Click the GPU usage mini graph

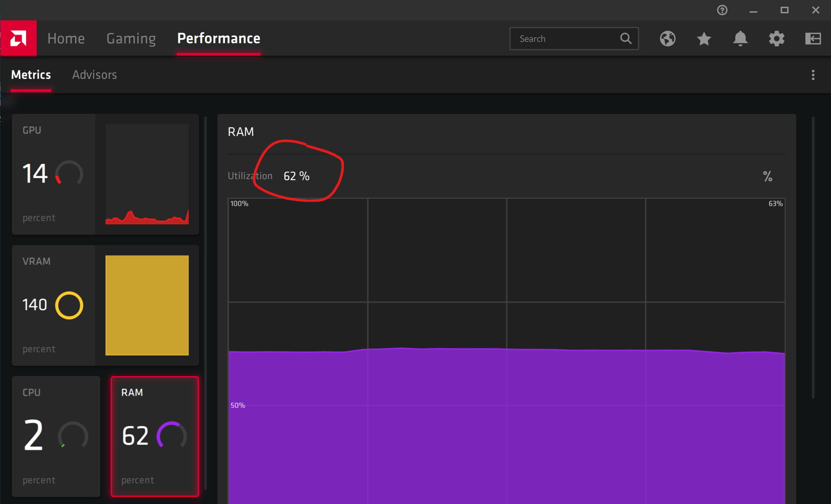point(147,174)
